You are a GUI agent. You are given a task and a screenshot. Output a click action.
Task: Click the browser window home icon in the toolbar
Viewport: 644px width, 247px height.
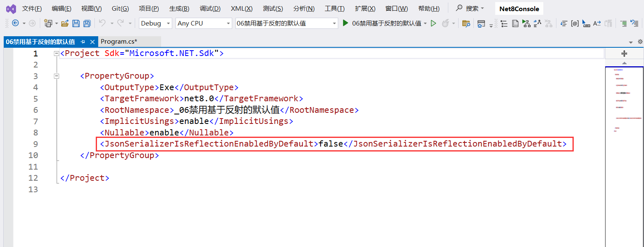coord(481,23)
